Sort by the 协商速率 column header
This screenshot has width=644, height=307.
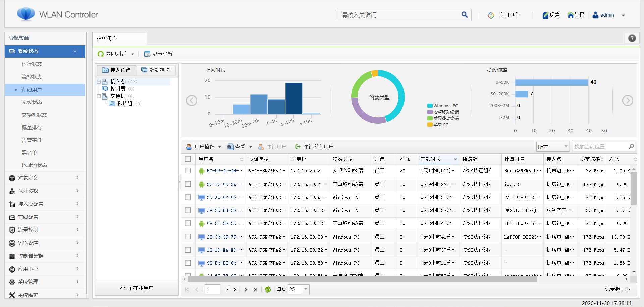pos(592,159)
